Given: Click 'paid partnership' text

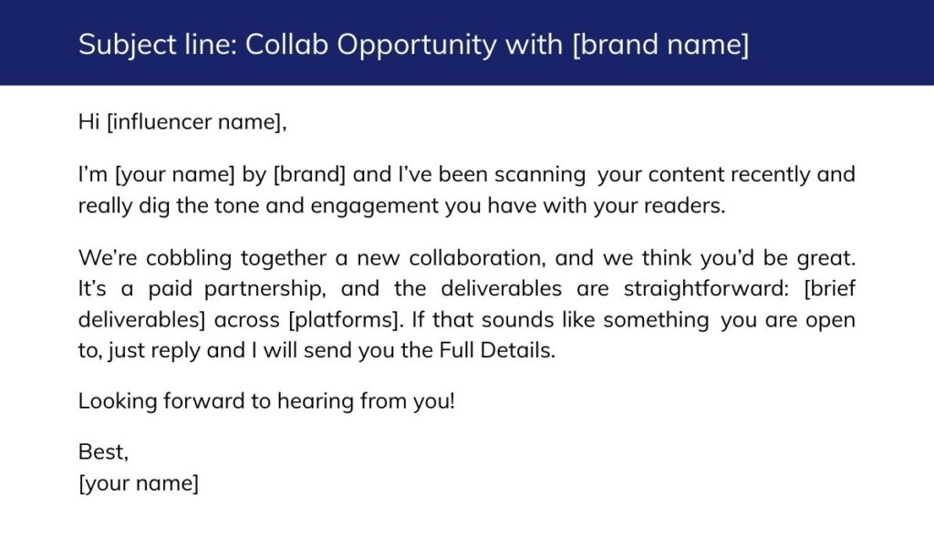Looking at the screenshot, I should tap(236, 289).
